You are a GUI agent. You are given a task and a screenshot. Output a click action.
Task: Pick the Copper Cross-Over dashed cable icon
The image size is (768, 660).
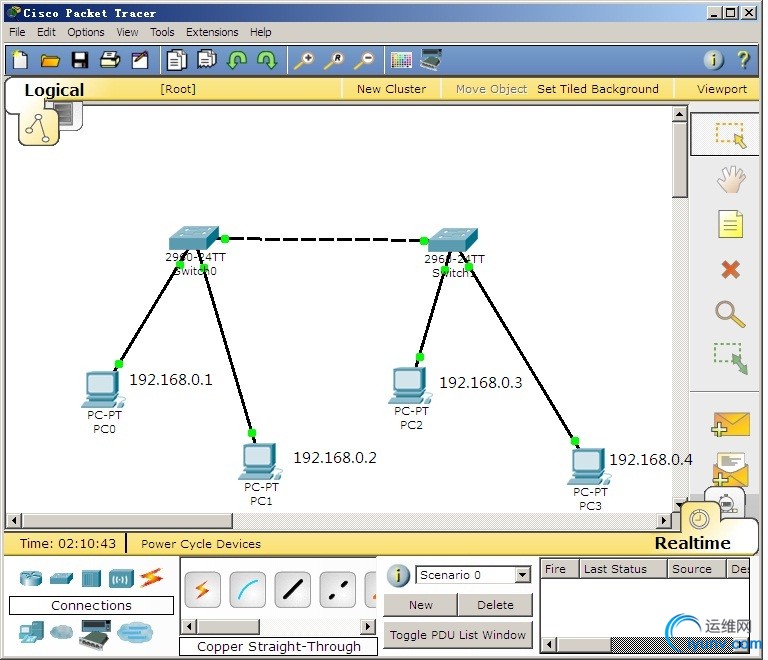point(337,589)
